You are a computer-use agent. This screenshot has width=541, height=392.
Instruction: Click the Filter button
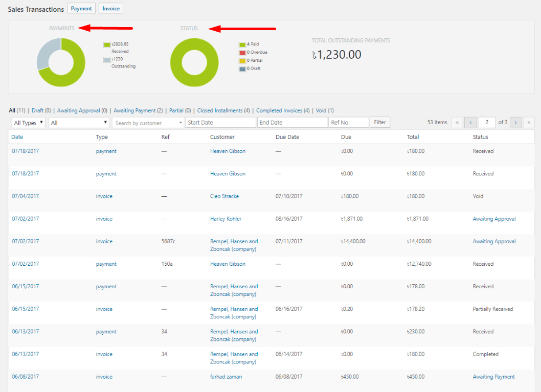(x=380, y=122)
